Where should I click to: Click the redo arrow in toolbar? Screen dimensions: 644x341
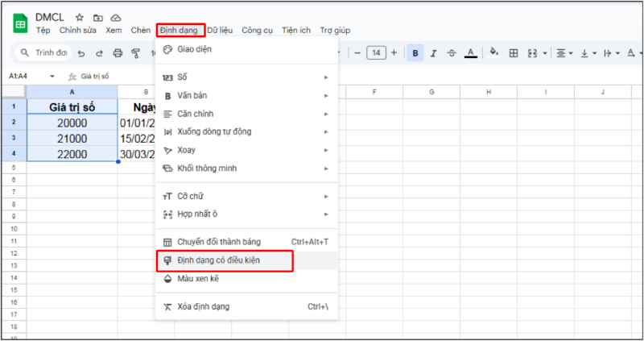tap(99, 53)
